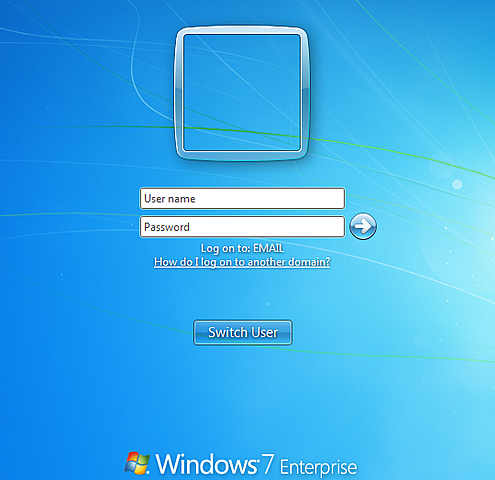Submit login with the arrow button
Screen dimensions: 495x480
[363, 226]
